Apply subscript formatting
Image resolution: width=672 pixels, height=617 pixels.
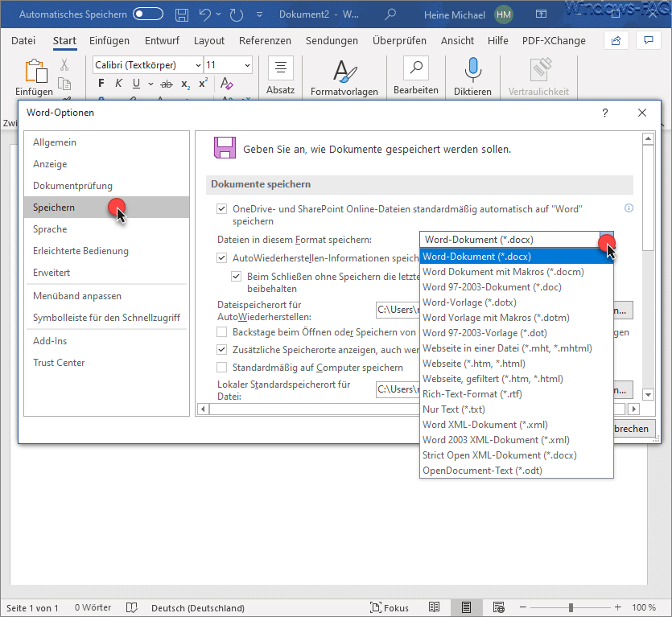tap(185, 84)
